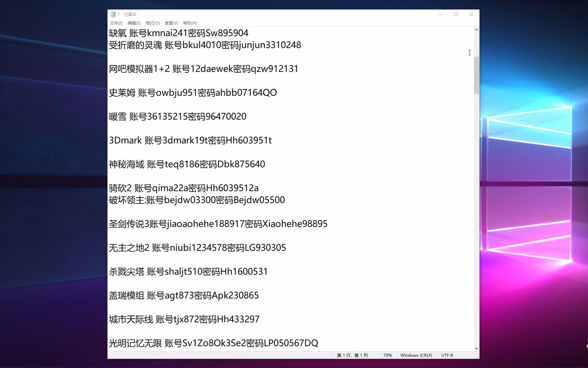Click the 圣剑传说3 account line
The height and width of the screenshot is (368, 588).
point(218,224)
